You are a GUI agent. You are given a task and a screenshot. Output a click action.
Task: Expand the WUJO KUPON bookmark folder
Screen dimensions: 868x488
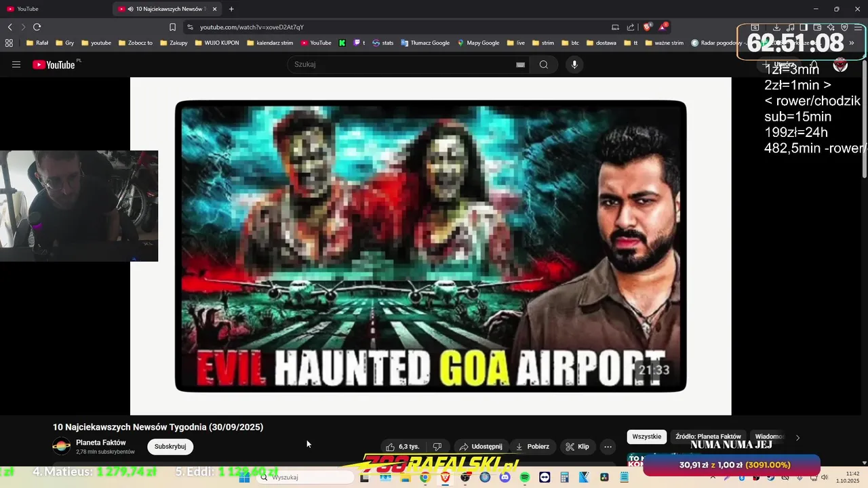(x=216, y=43)
